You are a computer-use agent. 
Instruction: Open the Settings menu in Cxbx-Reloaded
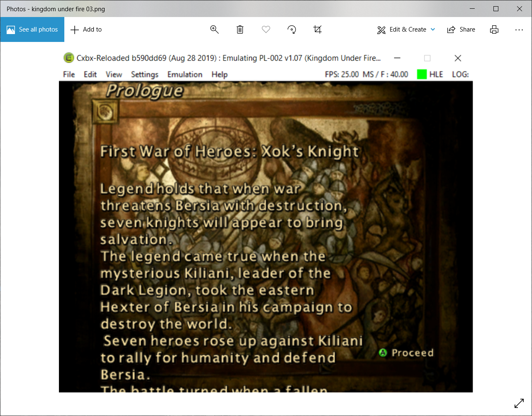click(145, 75)
